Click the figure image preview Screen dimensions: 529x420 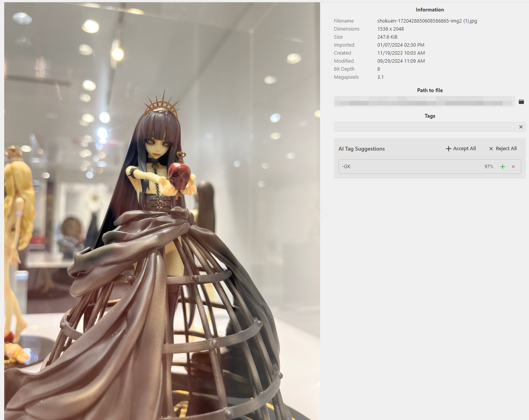162,211
